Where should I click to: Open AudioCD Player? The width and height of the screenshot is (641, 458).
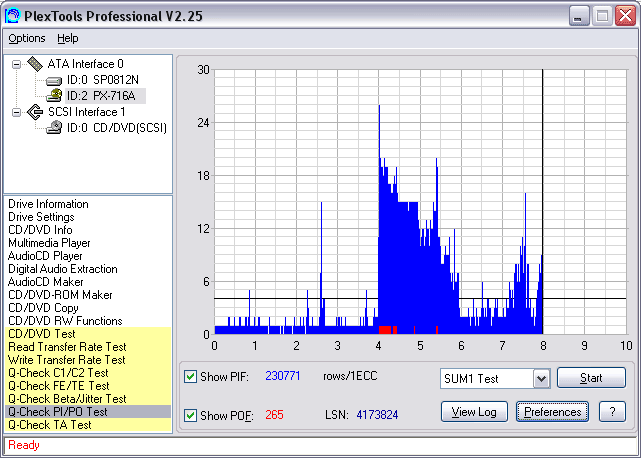pyautogui.click(x=45, y=256)
